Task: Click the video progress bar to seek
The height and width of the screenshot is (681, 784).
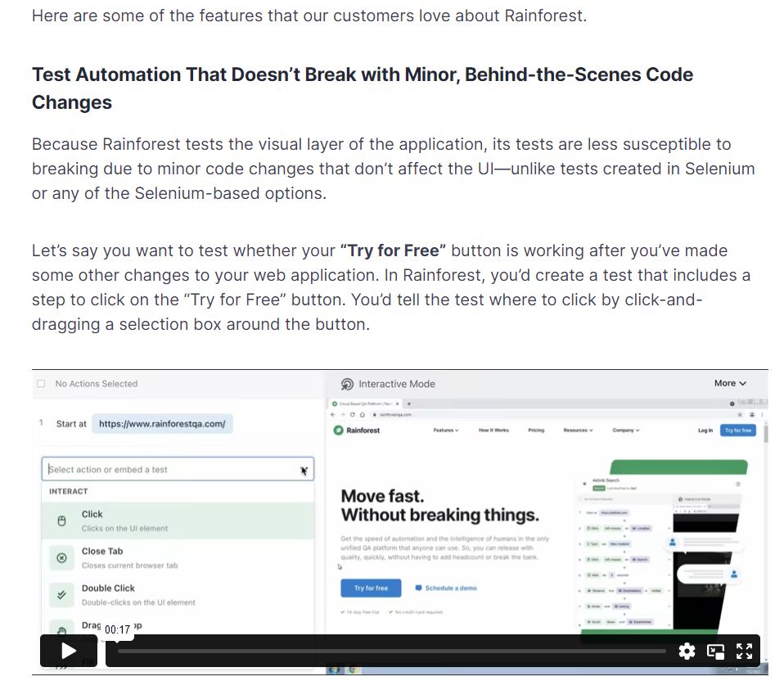Action: pos(393,652)
